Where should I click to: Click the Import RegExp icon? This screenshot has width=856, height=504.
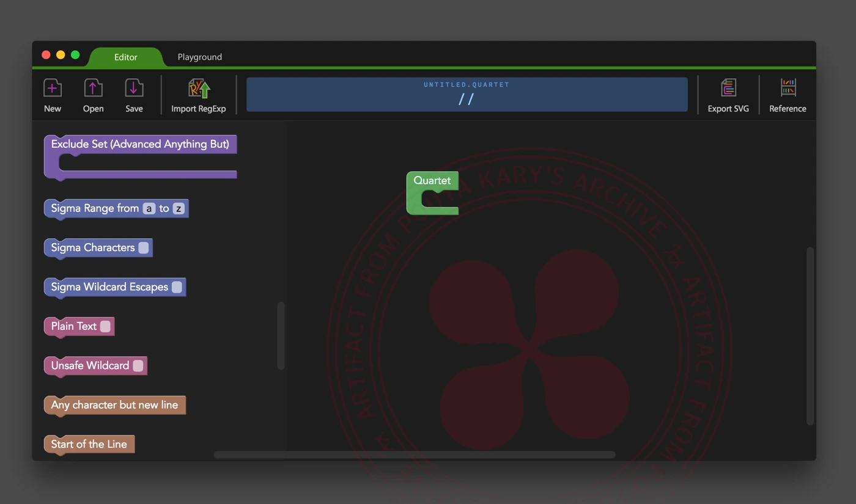coord(199,89)
